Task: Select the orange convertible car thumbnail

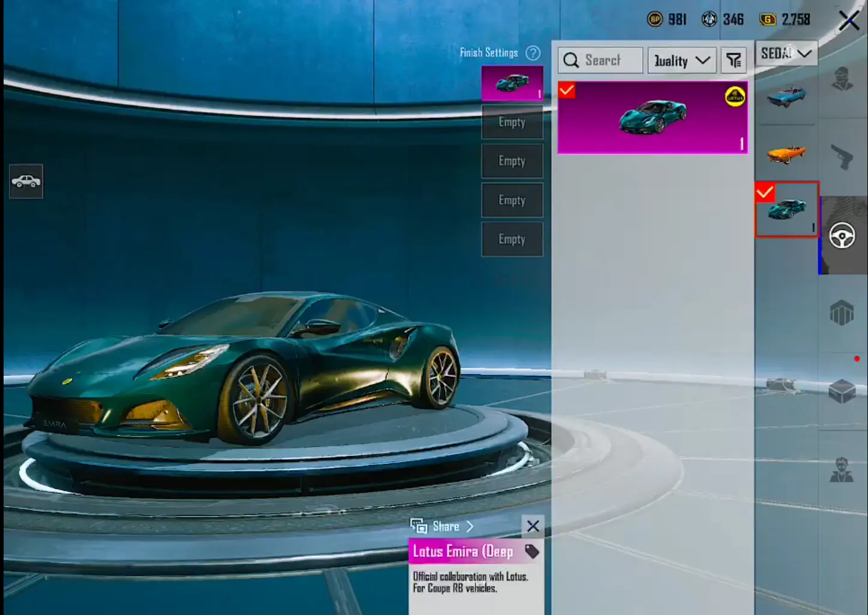Action: coord(786,153)
